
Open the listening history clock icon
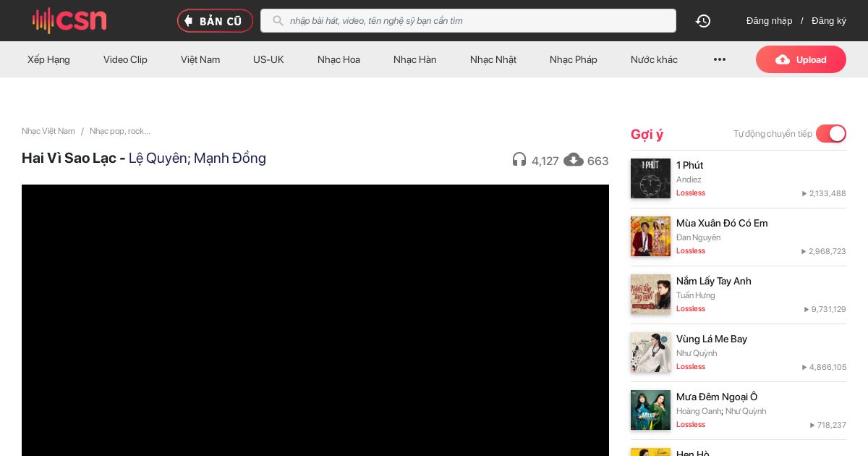pos(703,21)
